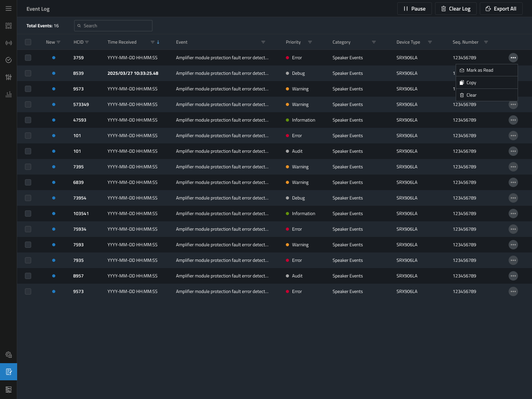Image resolution: width=532 pixels, height=399 pixels.
Task: Click the Event Log page title
Action: click(38, 9)
